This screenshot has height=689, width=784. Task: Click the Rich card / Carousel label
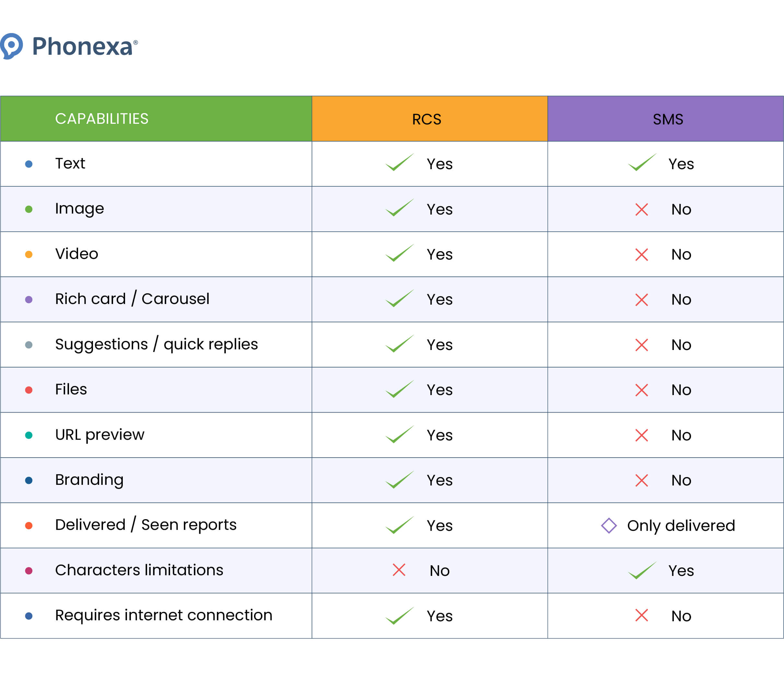[x=132, y=299]
